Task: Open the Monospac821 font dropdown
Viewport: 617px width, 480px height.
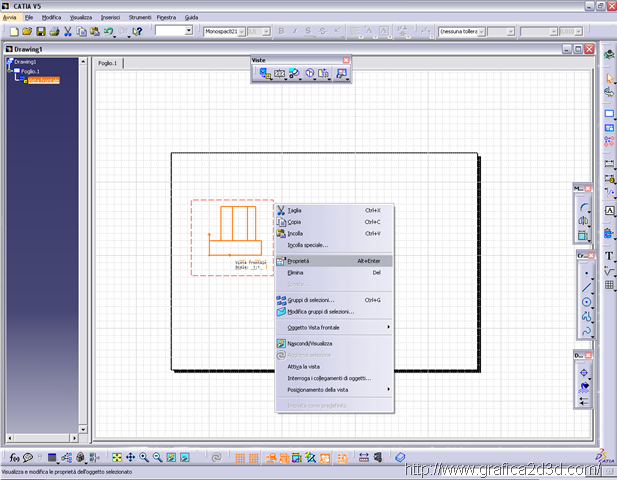Action: 239,32
